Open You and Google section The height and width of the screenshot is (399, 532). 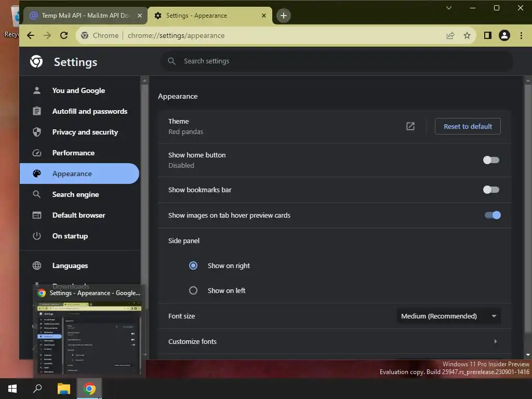(x=79, y=90)
